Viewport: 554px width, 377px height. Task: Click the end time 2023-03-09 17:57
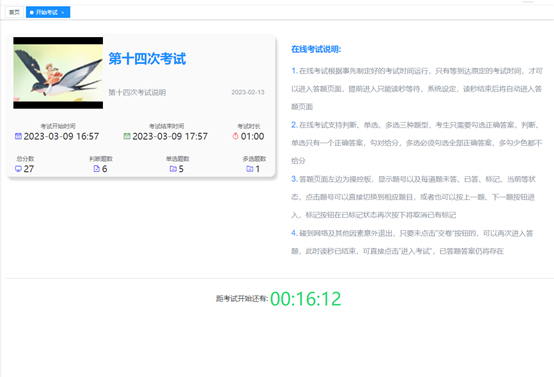click(170, 136)
